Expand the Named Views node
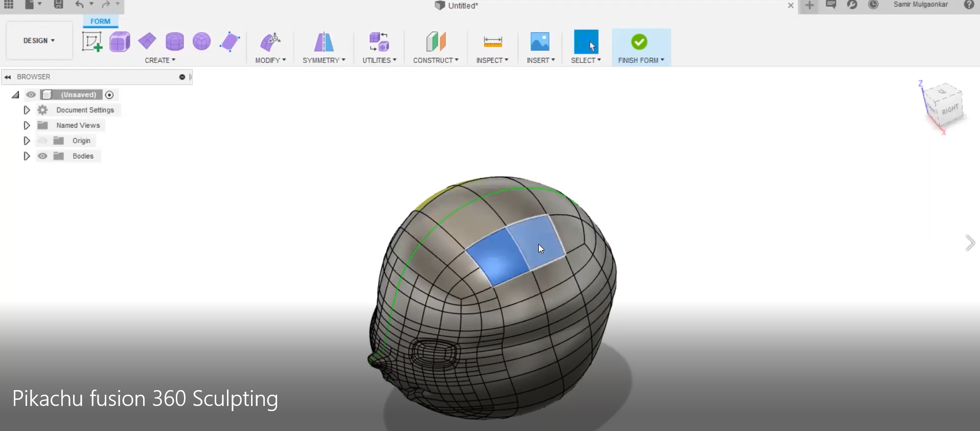 click(27, 125)
